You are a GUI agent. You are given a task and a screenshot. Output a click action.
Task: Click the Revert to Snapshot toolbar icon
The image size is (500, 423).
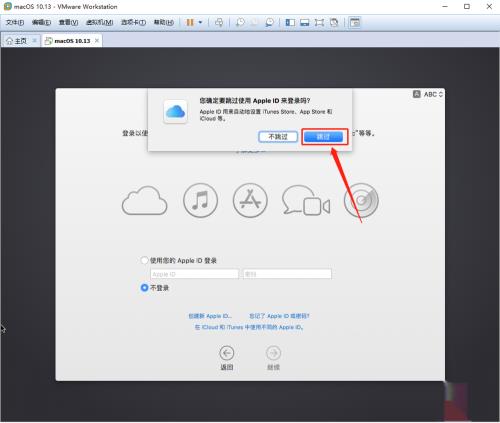[254, 22]
